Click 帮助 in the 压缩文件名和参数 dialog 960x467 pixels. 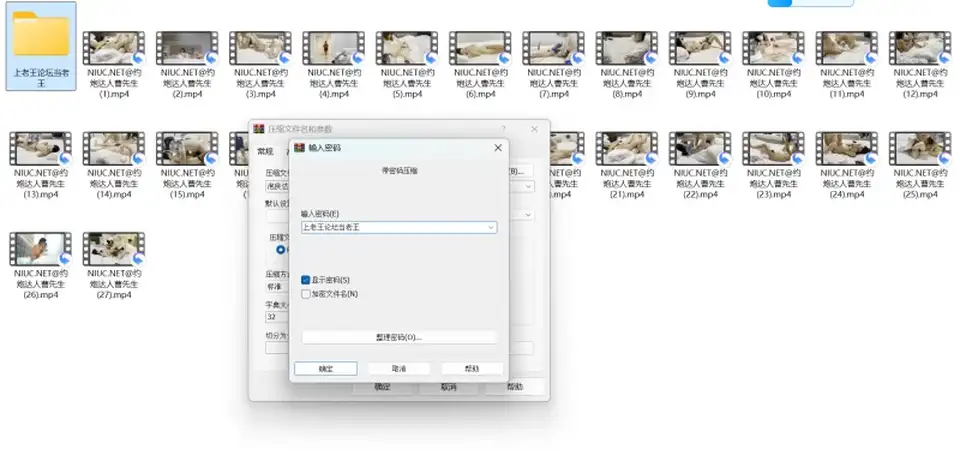tap(515, 387)
